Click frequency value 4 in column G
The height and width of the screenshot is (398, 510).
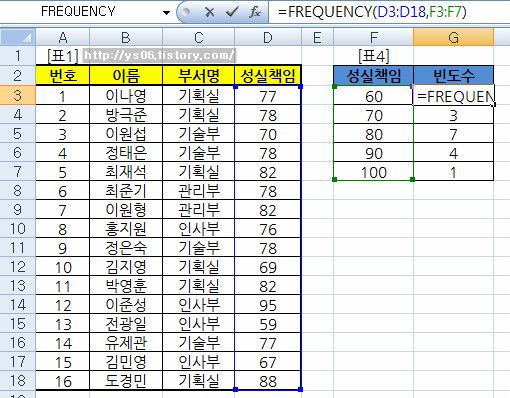[x=453, y=153]
